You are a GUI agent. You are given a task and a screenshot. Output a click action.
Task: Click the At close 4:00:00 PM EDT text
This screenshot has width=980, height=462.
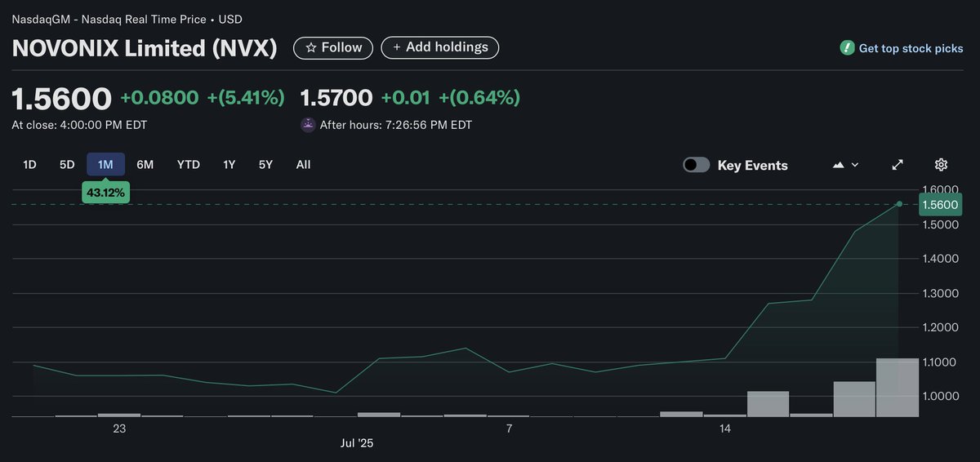pos(79,125)
